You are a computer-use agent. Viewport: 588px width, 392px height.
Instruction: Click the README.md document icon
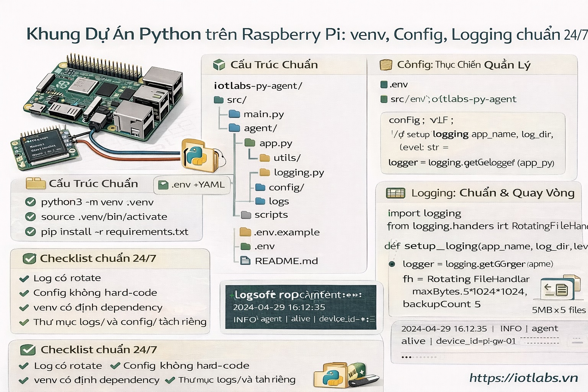pos(245,261)
